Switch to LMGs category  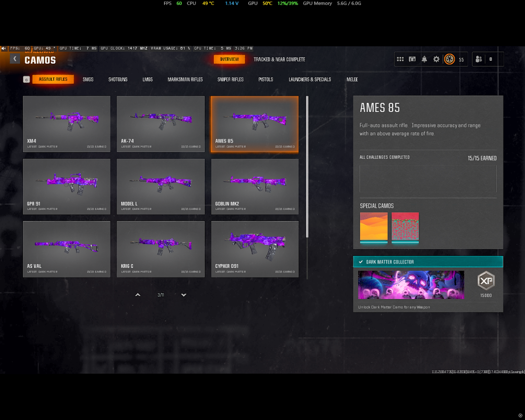tap(148, 79)
